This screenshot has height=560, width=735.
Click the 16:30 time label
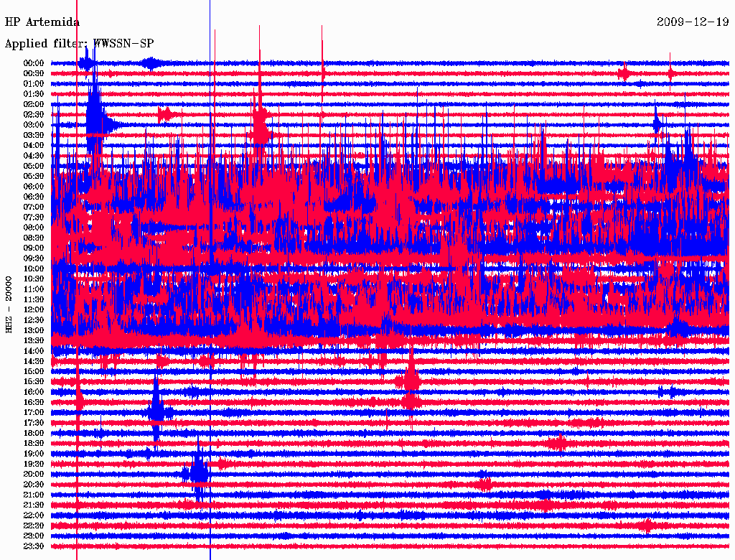34,402
